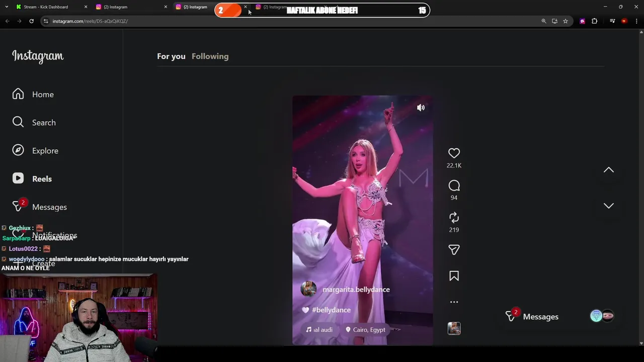The height and width of the screenshot is (362, 644).
Task: Open zoom magnifier icon in address bar
Action: pos(543,21)
